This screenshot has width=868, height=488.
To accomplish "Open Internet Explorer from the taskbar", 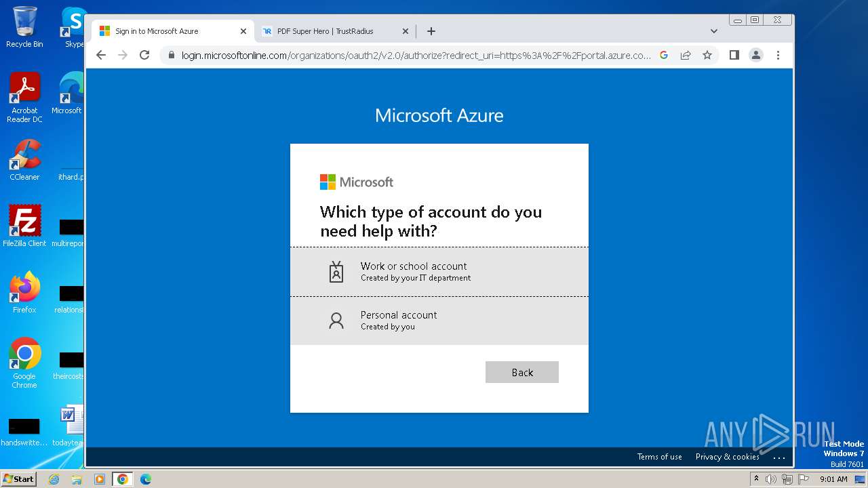I will (x=54, y=479).
